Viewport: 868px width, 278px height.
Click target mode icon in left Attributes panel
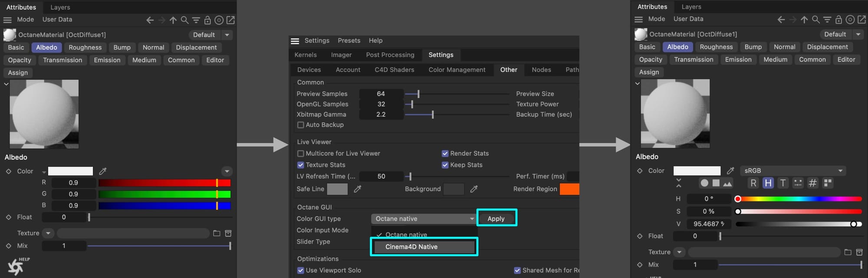(219, 20)
